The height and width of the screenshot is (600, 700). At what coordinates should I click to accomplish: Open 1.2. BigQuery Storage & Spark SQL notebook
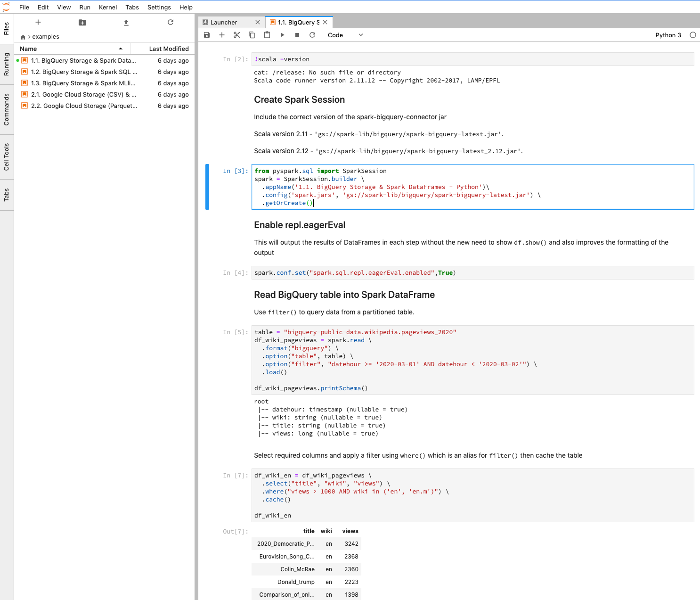[x=84, y=72]
